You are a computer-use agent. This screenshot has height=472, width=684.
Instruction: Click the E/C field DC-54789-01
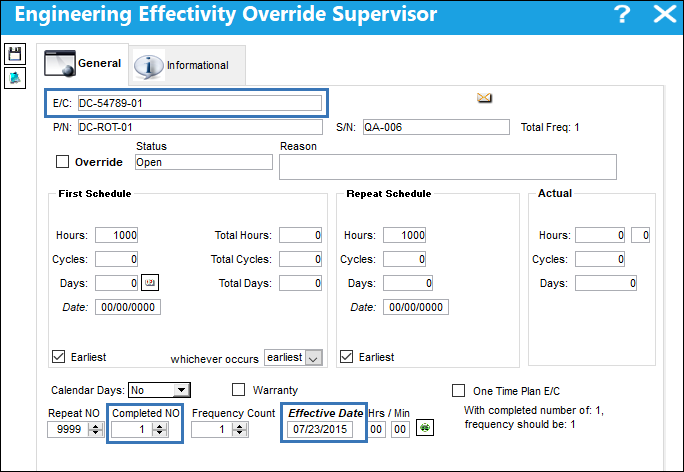coord(200,103)
